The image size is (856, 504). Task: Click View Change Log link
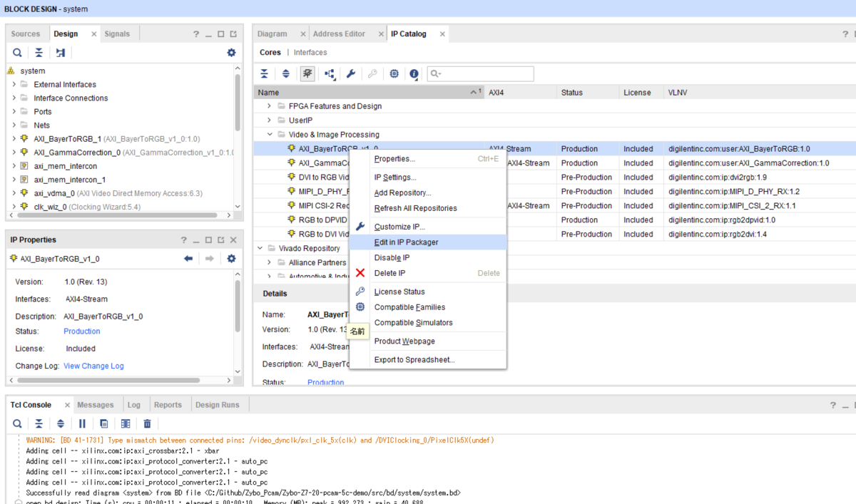[93, 366]
